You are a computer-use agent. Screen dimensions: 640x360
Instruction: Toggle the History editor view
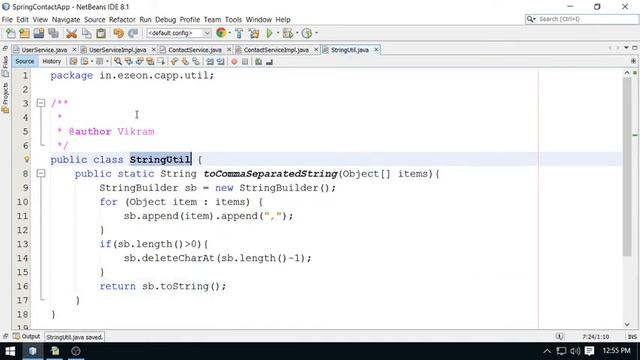click(x=51, y=61)
